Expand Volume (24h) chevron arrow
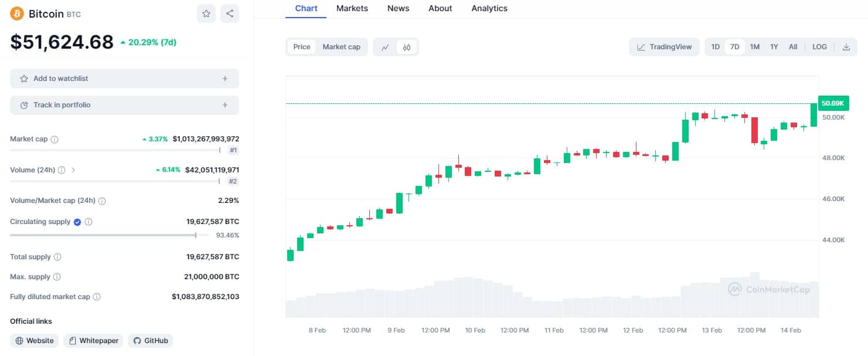 click(x=73, y=170)
